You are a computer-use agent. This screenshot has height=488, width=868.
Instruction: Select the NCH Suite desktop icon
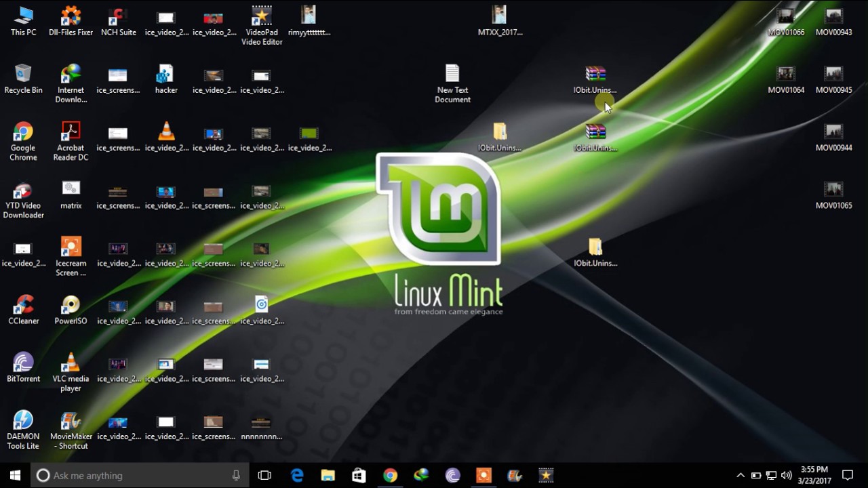(x=119, y=20)
